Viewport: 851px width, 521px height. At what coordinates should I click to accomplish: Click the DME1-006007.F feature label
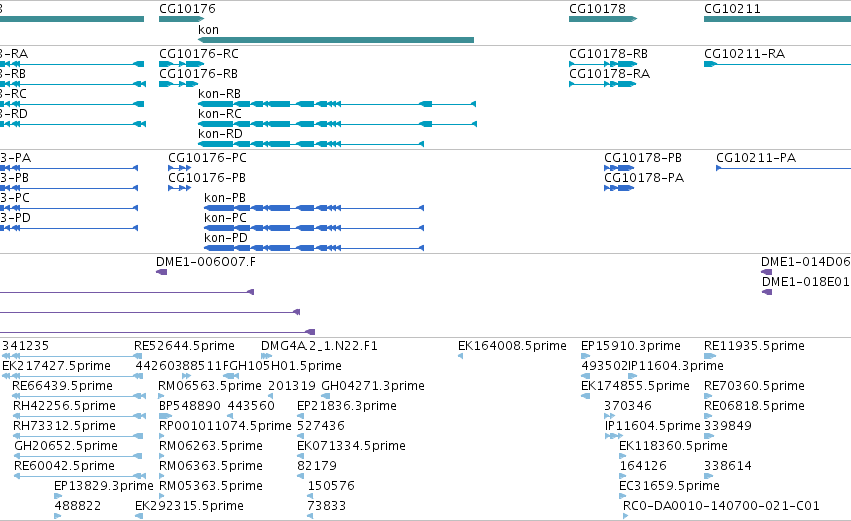coord(206,262)
